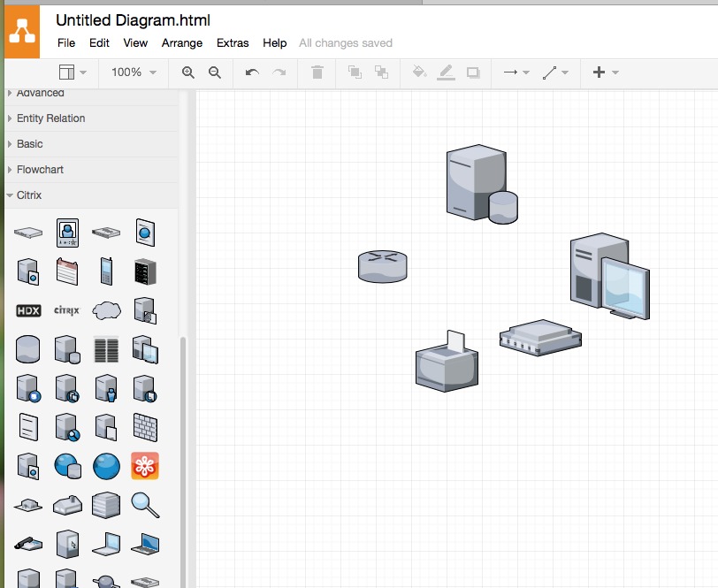Select the magnifying glass shape in palette
This screenshot has height=588, width=718.
point(145,504)
